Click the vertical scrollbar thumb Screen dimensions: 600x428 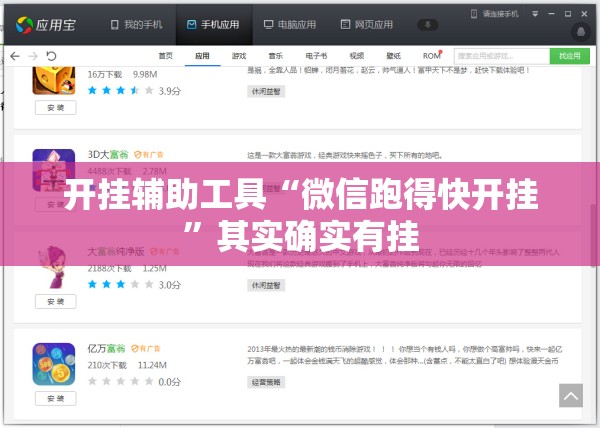click(x=593, y=236)
